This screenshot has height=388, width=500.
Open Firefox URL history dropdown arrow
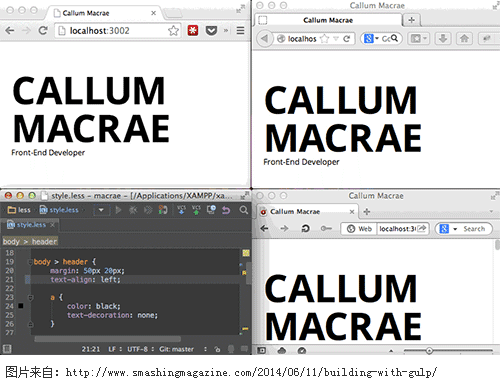point(336,39)
